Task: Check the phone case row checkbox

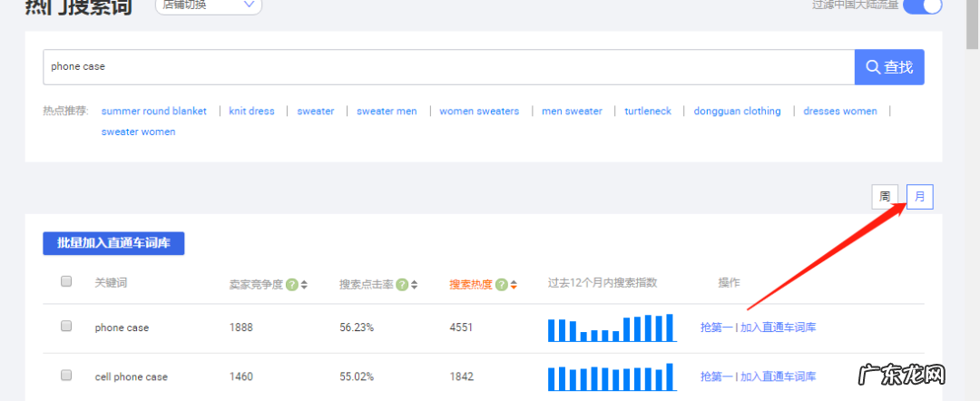Action: (66, 327)
